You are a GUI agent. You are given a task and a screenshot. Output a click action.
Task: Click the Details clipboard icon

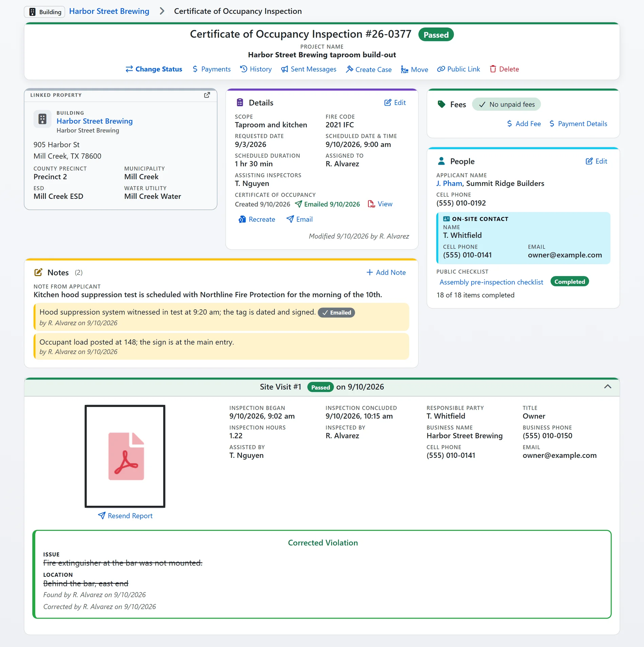pos(240,102)
